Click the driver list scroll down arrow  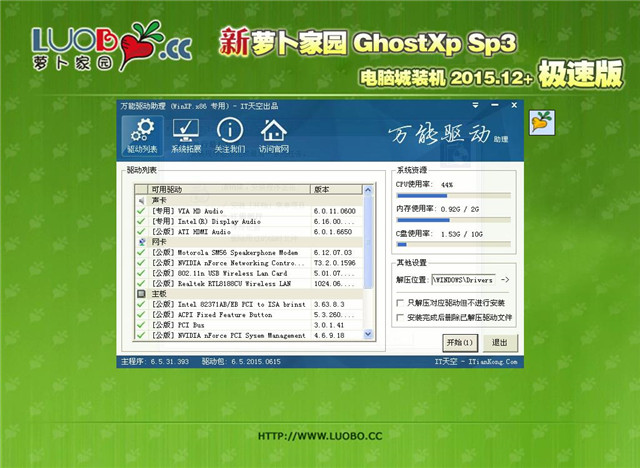click(368, 334)
